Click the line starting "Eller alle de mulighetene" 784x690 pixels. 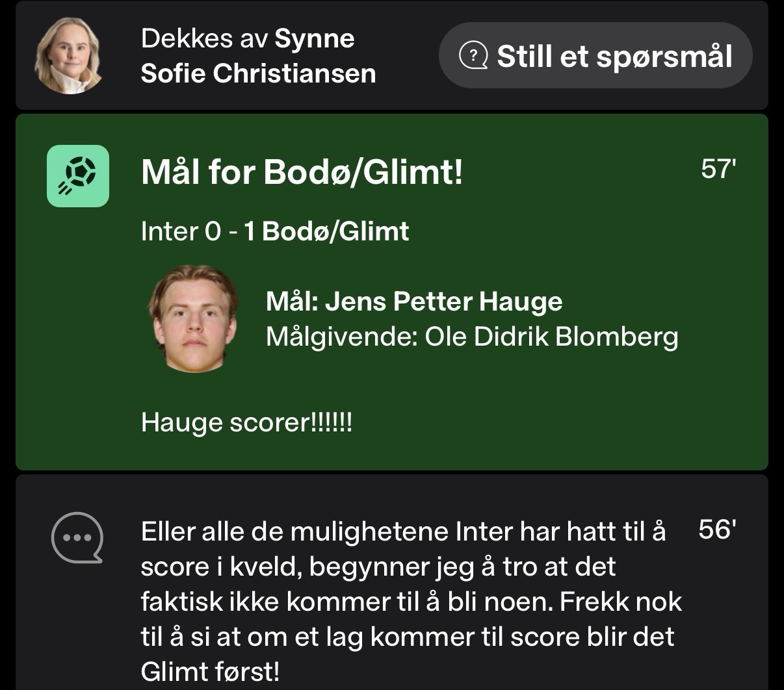pos(403,531)
